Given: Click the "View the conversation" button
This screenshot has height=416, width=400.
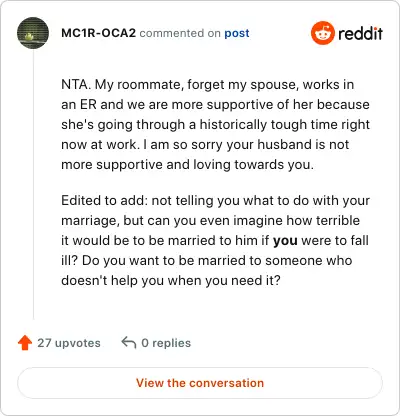Looking at the screenshot, I should point(200,383).
